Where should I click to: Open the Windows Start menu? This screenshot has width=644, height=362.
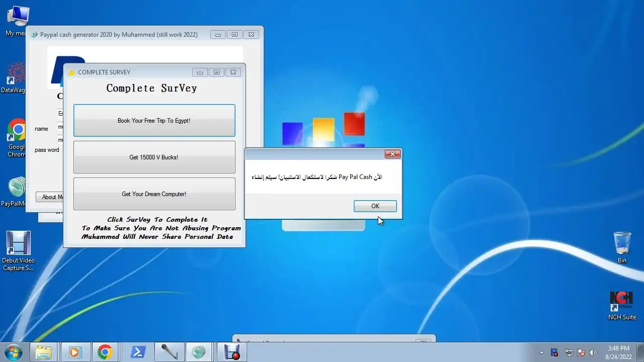pyautogui.click(x=14, y=352)
